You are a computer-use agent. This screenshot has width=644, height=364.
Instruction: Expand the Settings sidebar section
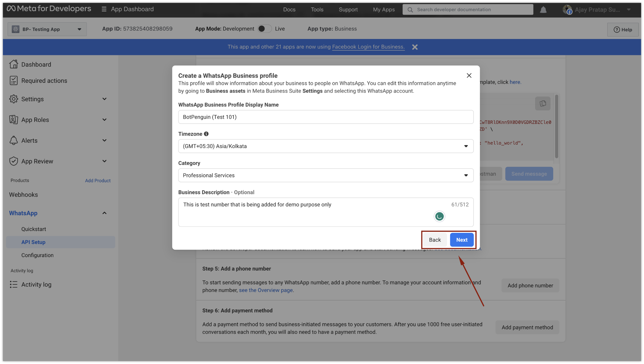pos(104,99)
